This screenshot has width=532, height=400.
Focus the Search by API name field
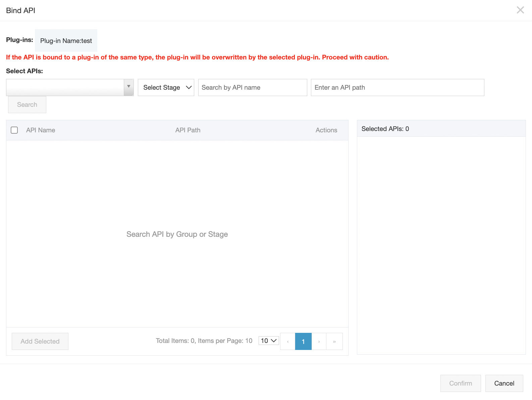tap(253, 87)
